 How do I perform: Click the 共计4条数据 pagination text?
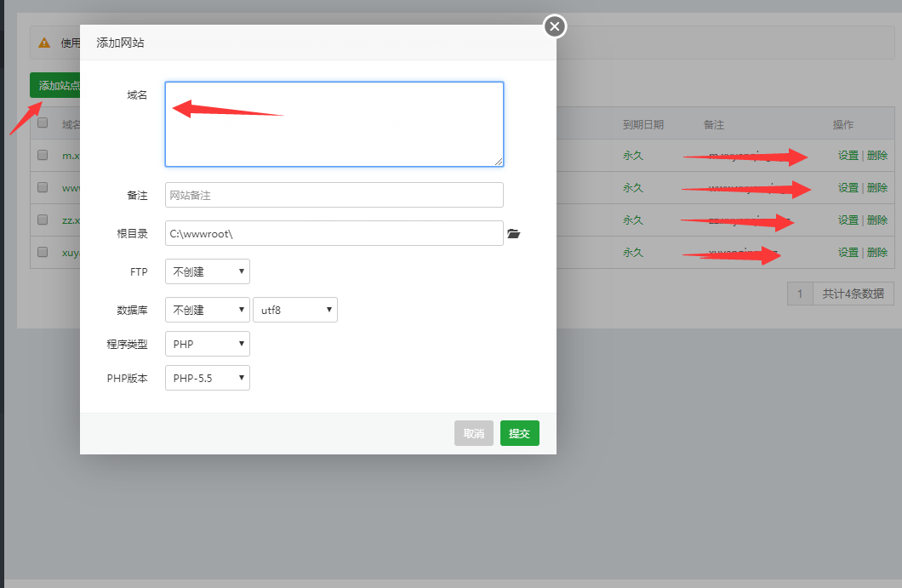(853, 294)
